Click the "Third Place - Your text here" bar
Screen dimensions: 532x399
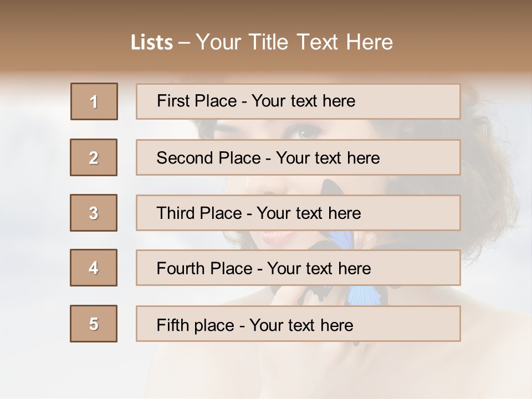(298, 213)
